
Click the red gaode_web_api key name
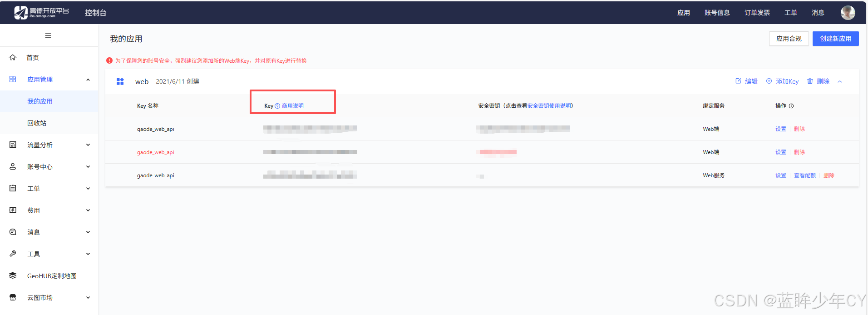point(155,152)
